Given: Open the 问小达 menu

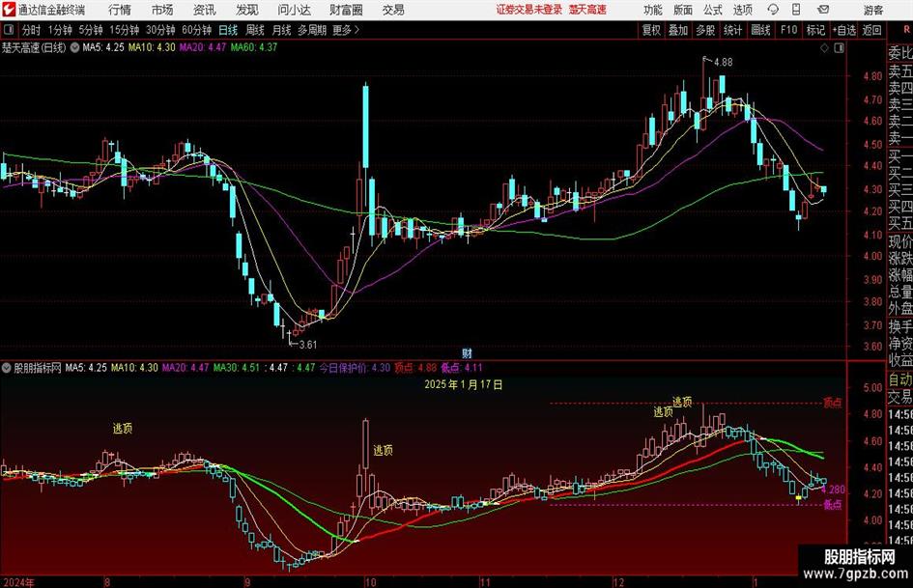Looking at the screenshot, I should (x=294, y=10).
